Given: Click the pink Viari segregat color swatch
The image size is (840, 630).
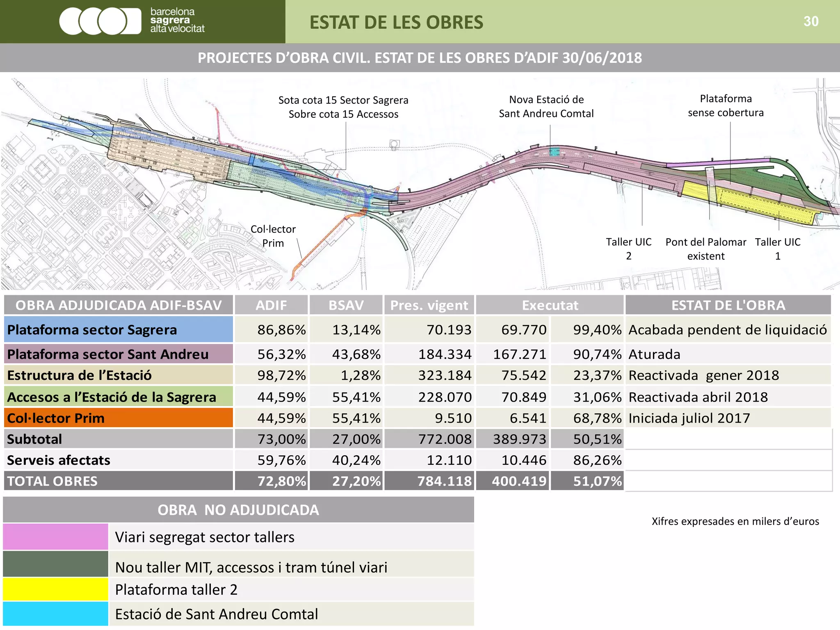Looking at the screenshot, I should (x=55, y=536).
